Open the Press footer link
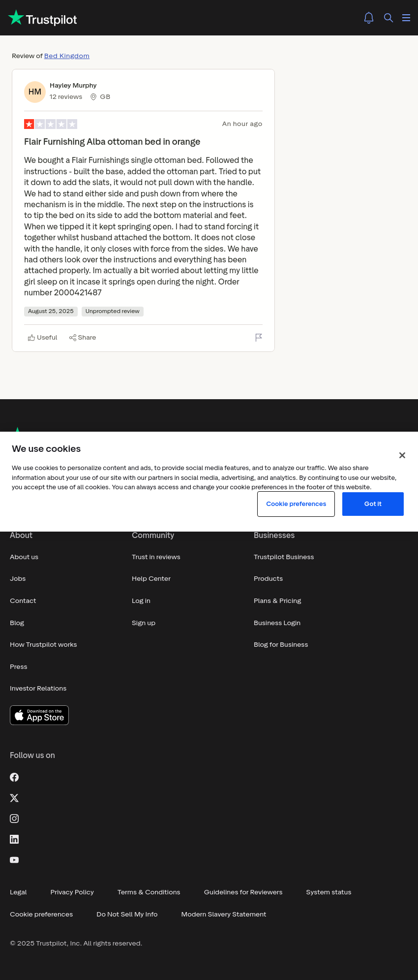Image resolution: width=418 pixels, height=980 pixels. pyautogui.click(x=19, y=667)
